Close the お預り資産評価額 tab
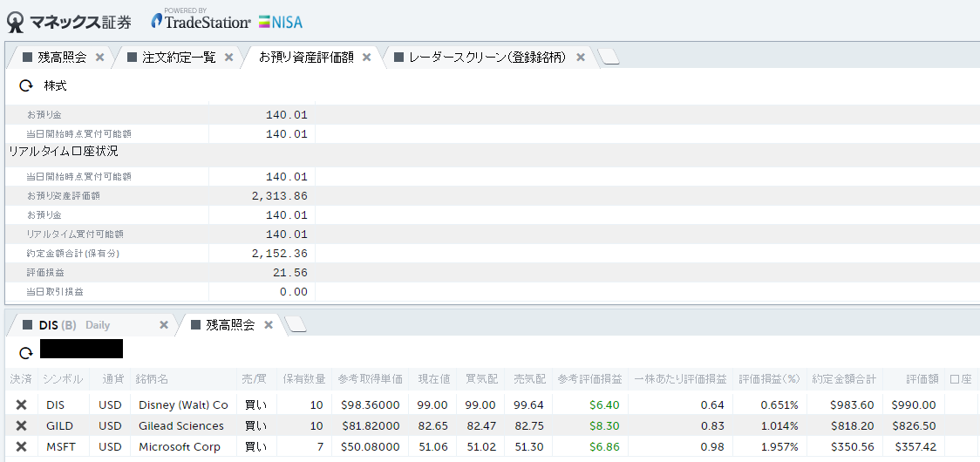Viewport: 980px width, 462px height. tap(367, 58)
